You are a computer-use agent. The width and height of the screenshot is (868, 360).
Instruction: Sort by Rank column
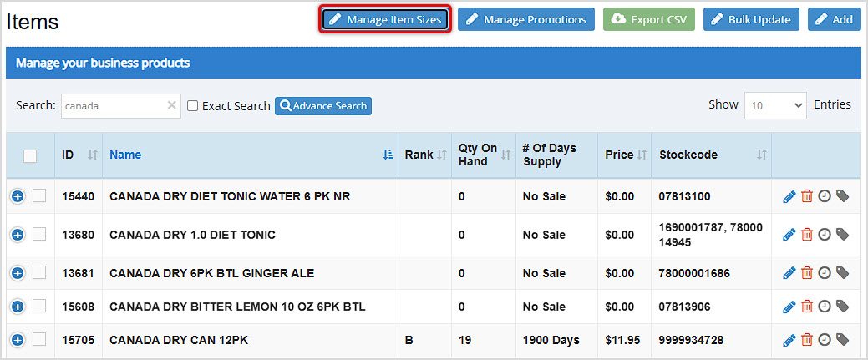(425, 155)
